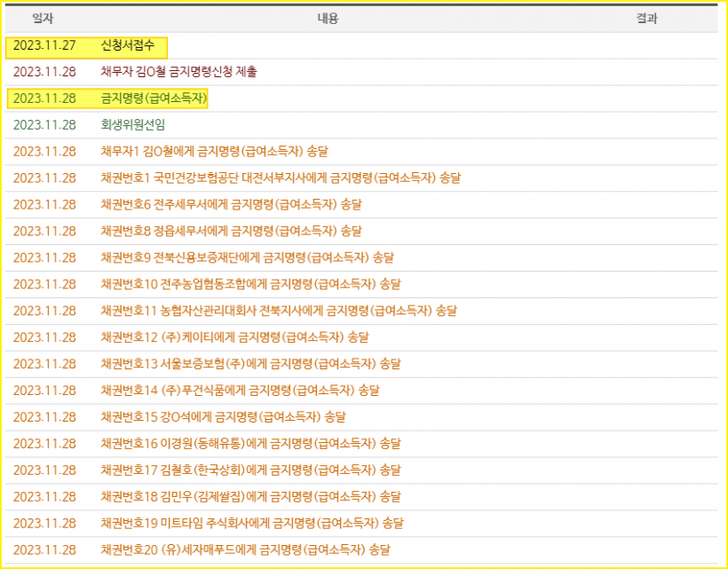The image size is (728, 569).
Task: Click the date beside 채권번호6 전주세무서
Action: tap(44, 204)
